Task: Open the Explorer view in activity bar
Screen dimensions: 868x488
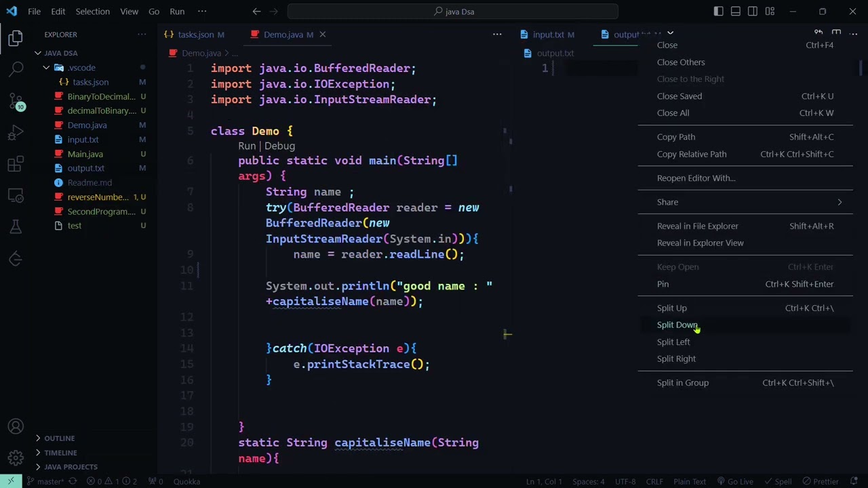Action: click(x=16, y=39)
